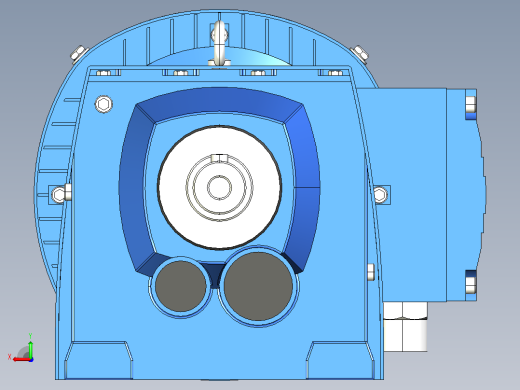Pick the upper white bolt on motor flange
The width and height of the screenshot is (520, 390).
pyautogui.click(x=470, y=104)
